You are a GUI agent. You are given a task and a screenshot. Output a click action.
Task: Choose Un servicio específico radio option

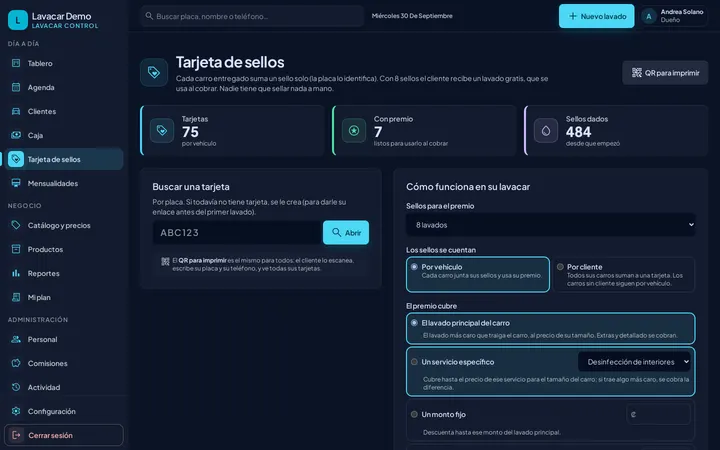tap(414, 362)
